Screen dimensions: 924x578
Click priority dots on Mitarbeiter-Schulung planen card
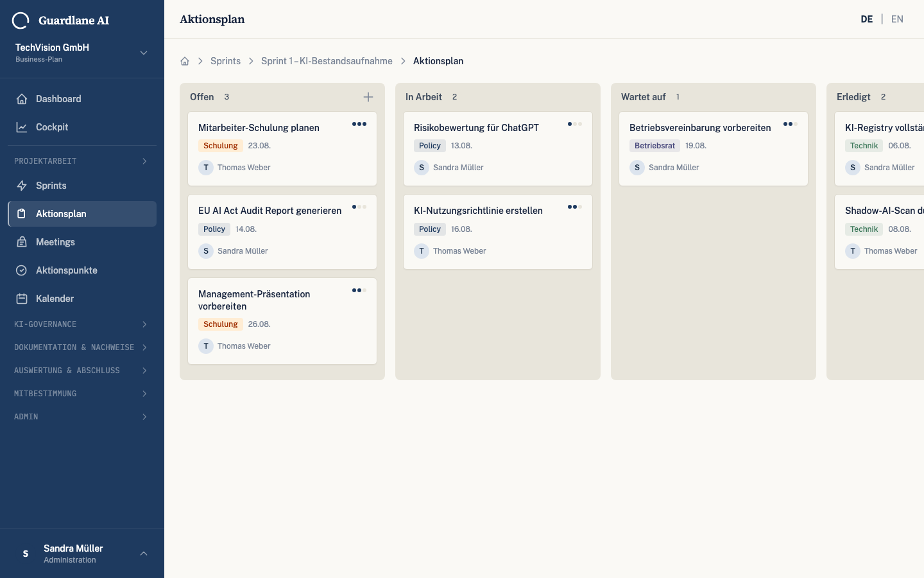[359, 124]
